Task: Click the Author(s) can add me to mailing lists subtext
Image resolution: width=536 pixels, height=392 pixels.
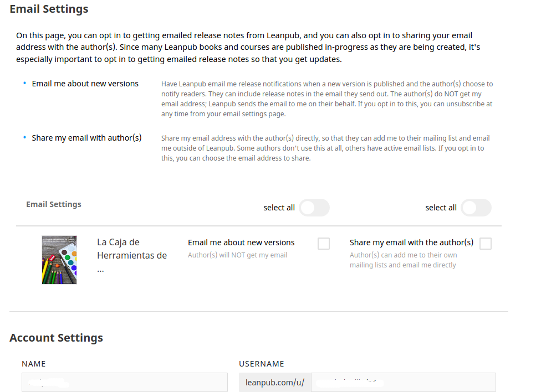Action: pyautogui.click(x=403, y=260)
